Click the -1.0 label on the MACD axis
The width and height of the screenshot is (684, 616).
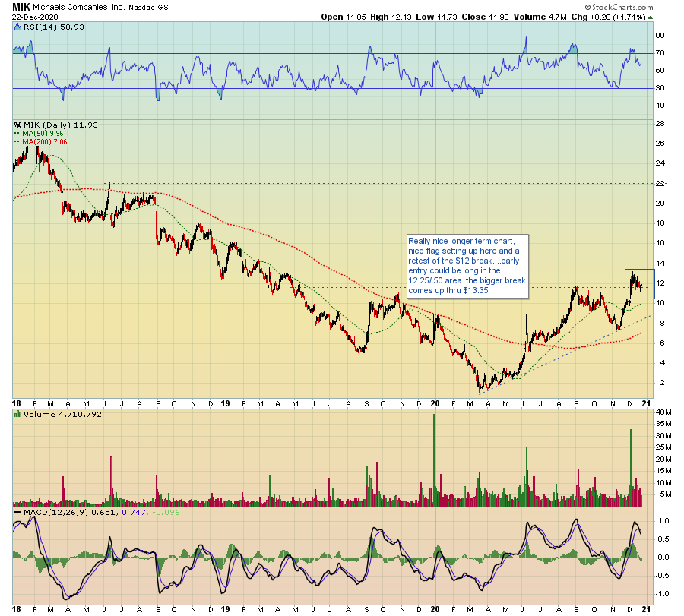pos(662,594)
